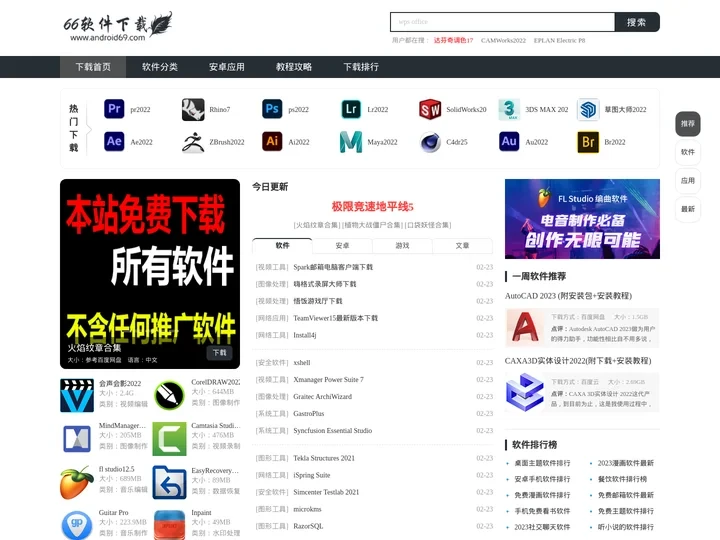Open the After Effects Ae2022 icon
720x540 pixels.
click(x=114, y=141)
